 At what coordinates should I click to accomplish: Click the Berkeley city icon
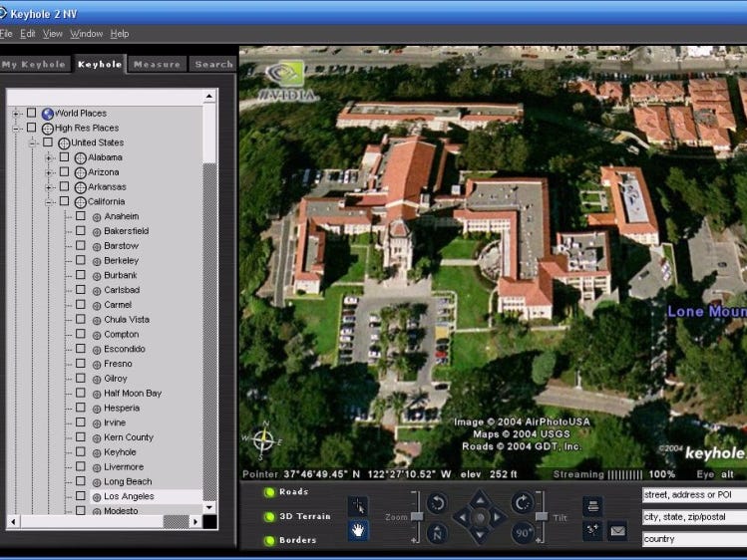click(97, 261)
